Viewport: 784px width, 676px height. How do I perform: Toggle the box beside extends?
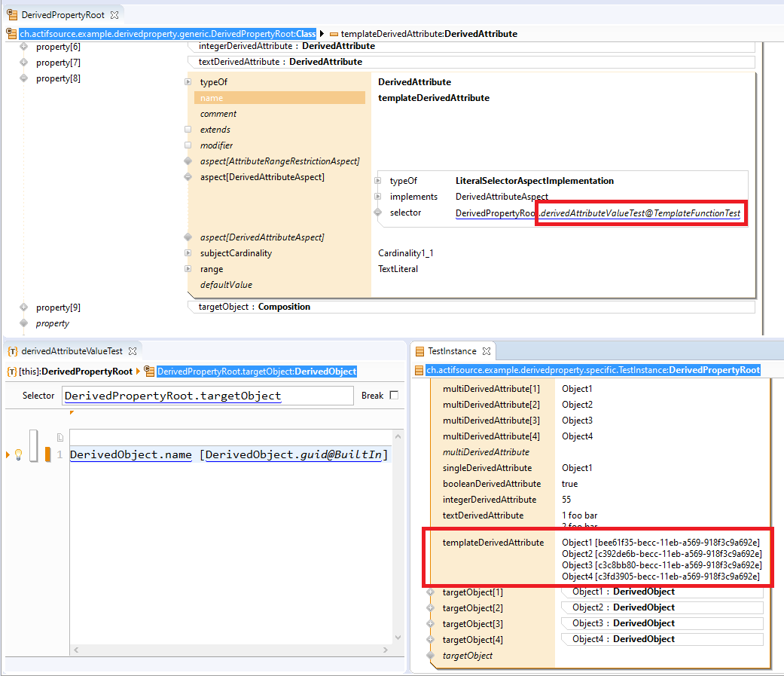[x=188, y=130]
